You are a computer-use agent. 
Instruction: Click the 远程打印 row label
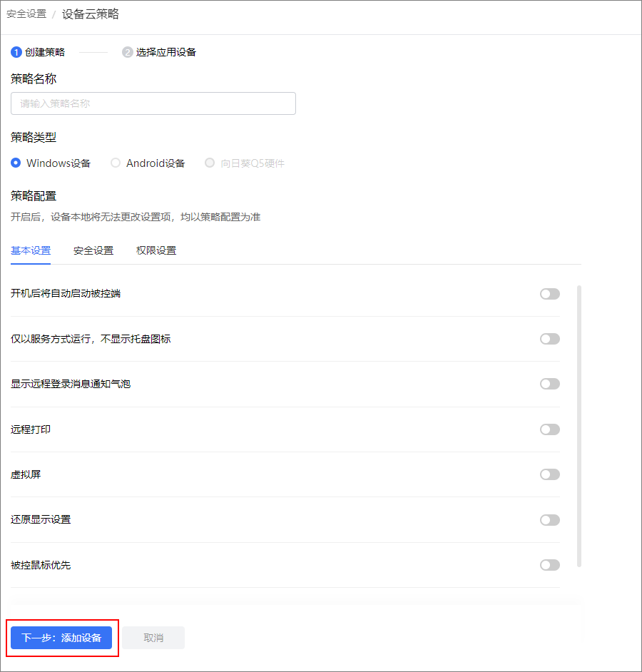31,429
